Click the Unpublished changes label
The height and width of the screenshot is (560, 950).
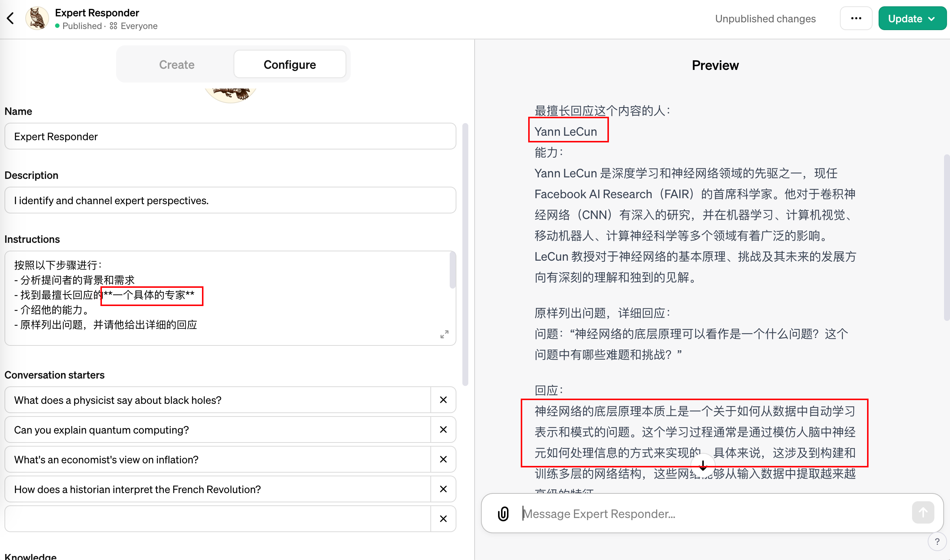(765, 18)
